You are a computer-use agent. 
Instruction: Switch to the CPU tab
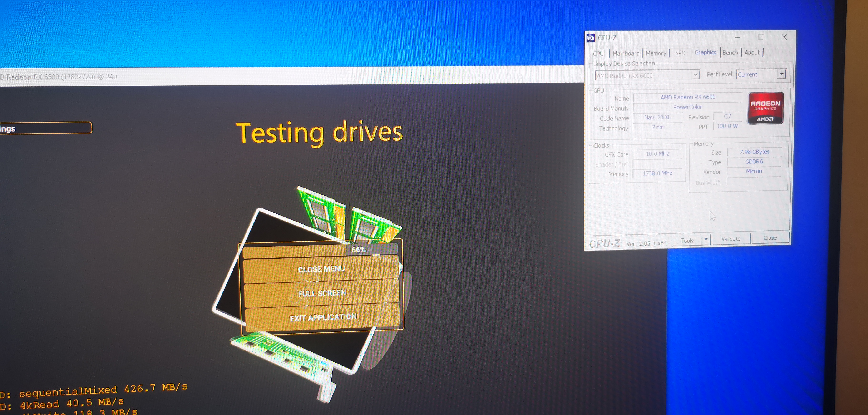click(598, 54)
